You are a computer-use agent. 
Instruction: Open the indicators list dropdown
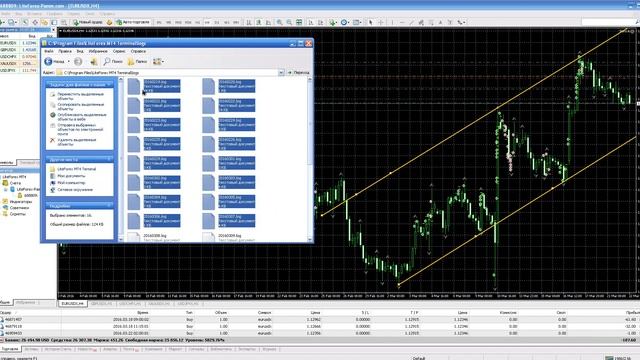[333, 22]
